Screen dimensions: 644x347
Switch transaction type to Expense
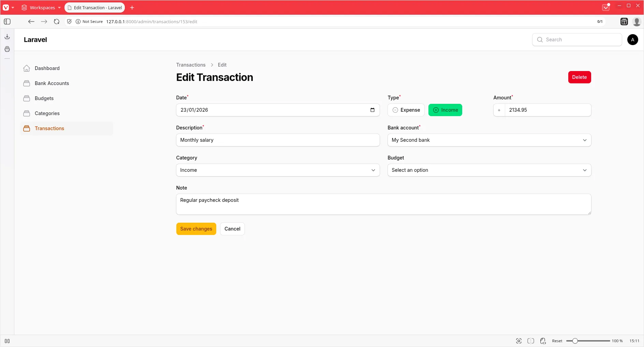[406, 110]
